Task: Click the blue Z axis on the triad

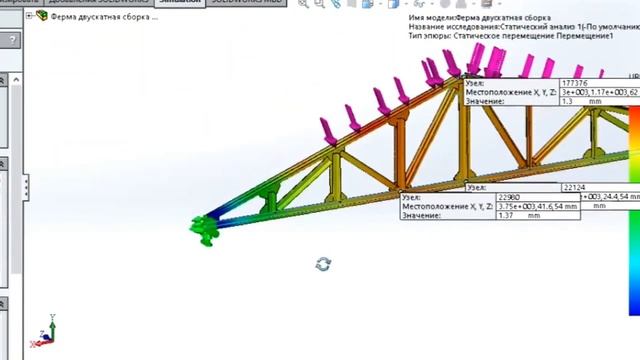Action: click(46, 336)
